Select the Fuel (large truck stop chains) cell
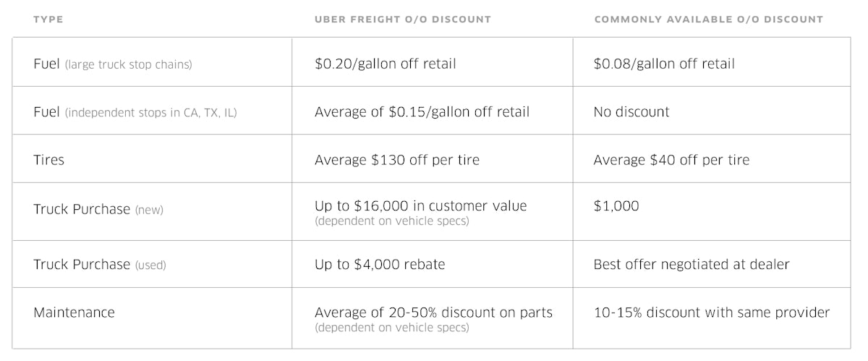 113,64
